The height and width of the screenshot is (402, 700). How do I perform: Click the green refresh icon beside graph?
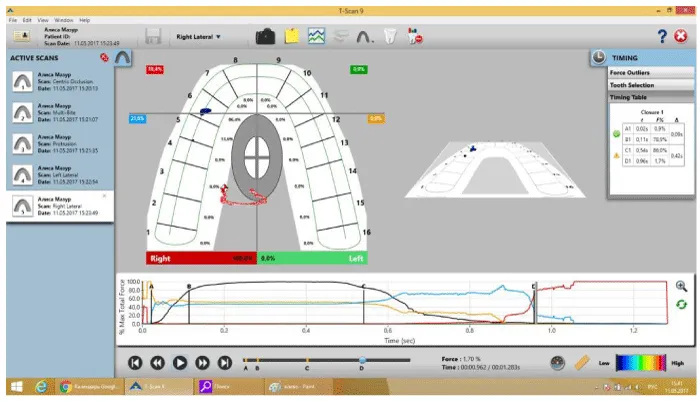(x=681, y=304)
